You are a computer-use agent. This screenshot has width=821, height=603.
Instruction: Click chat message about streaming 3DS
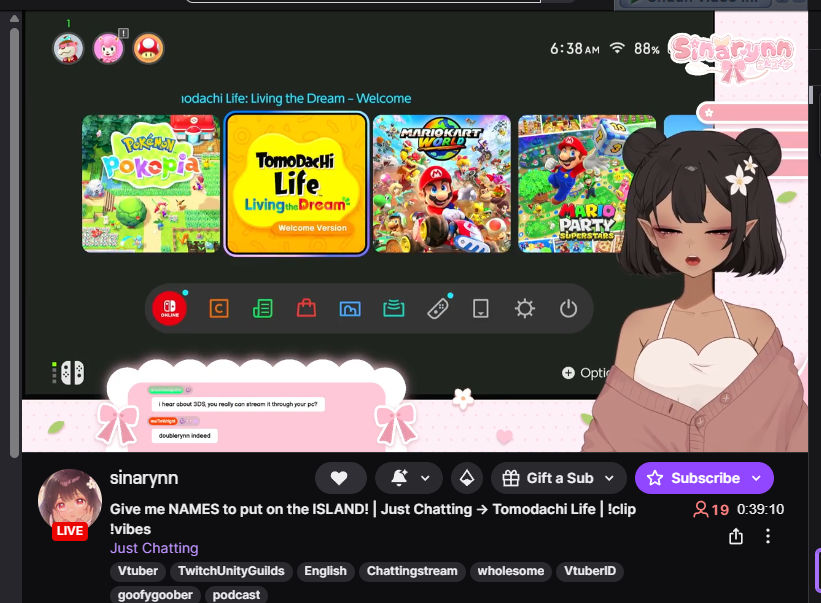[238, 404]
